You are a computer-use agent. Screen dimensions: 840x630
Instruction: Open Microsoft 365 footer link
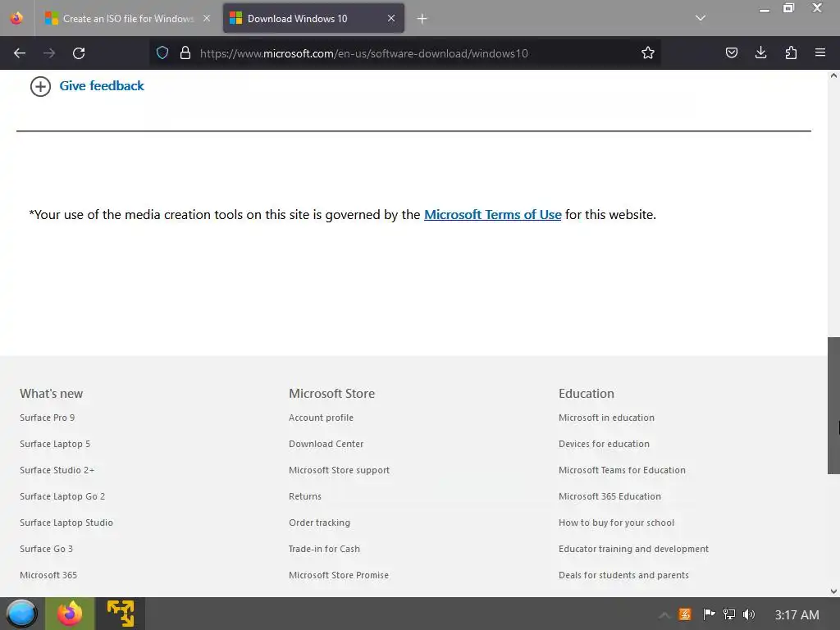pyautogui.click(x=48, y=575)
